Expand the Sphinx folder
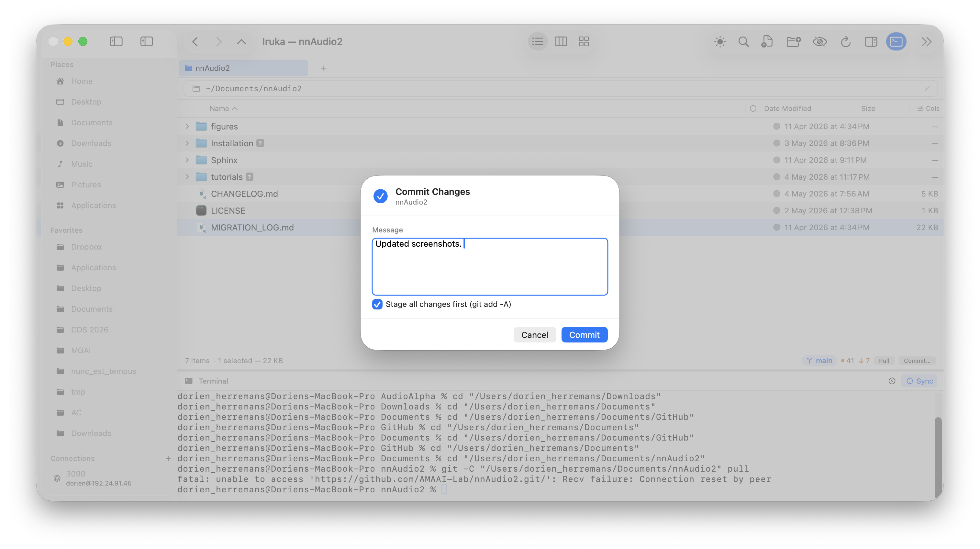Viewport: 980px width, 549px height. tap(187, 160)
